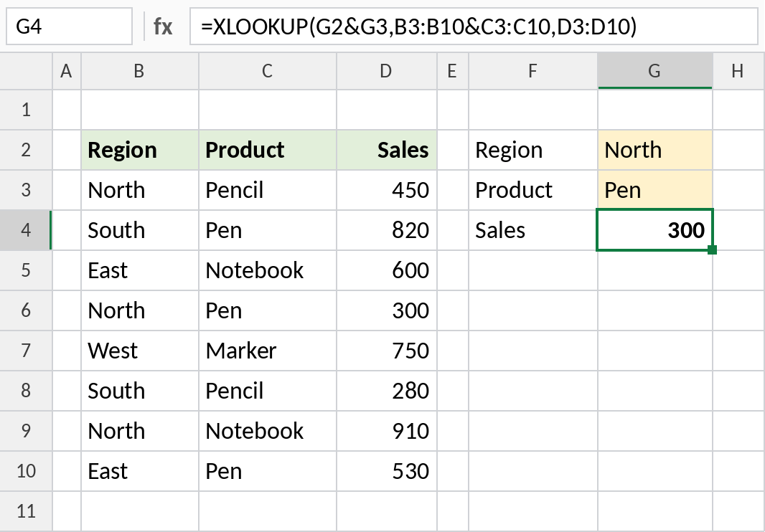The height and width of the screenshot is (532, 765).
Task: Select column D header
Action: pos(386,71)
